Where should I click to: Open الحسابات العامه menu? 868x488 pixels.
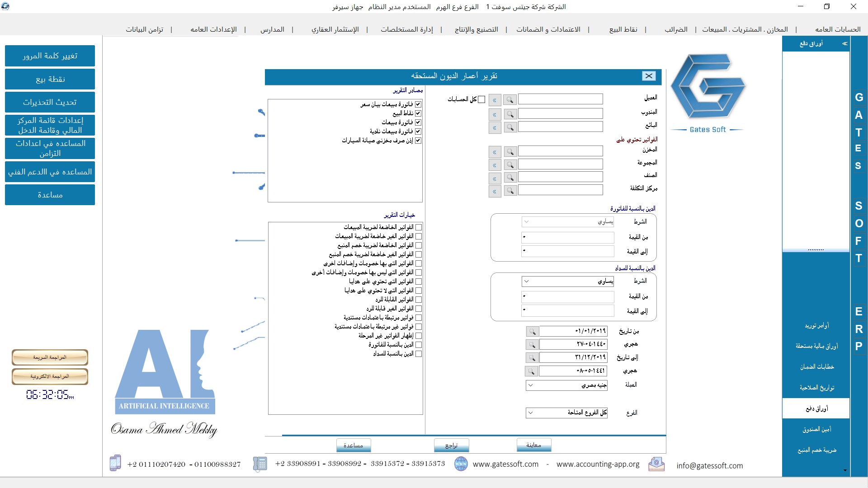click(838, 29)
